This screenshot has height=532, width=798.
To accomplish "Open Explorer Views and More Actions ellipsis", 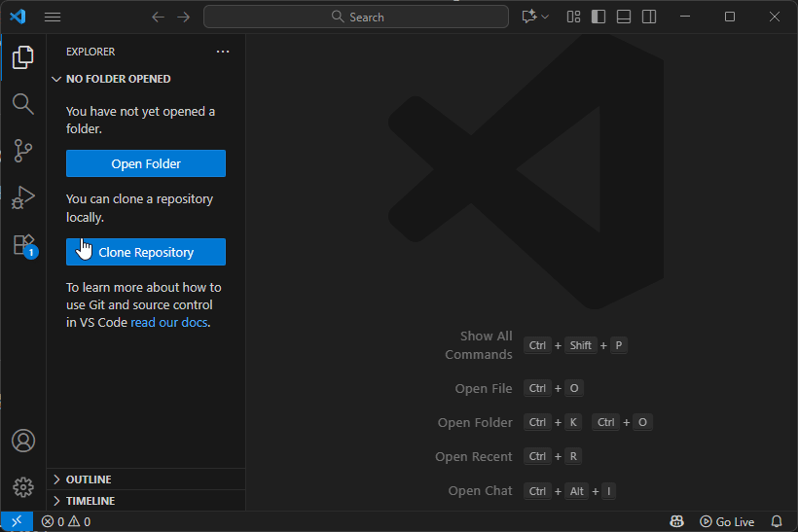I will pyautogui.click(x=223, y=52).
